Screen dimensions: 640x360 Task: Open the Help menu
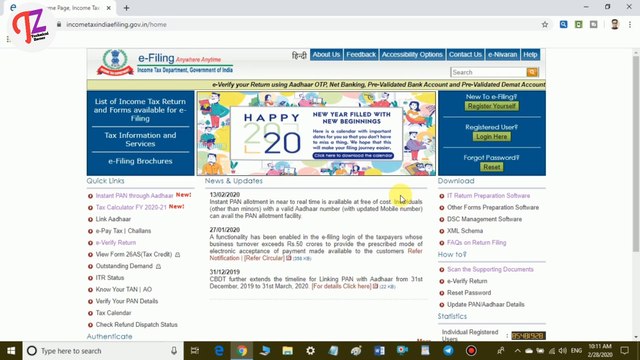pyautogui.click(x=530, y=55)
